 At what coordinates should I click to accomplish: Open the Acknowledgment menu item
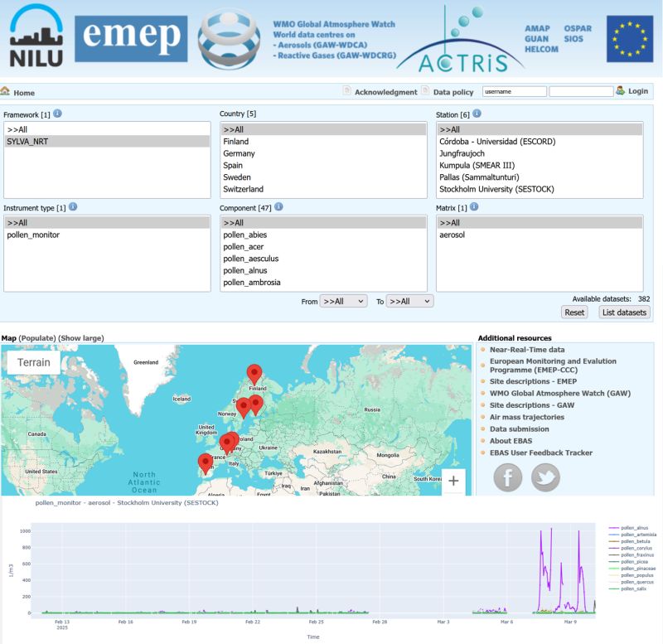tap(385, 92)
